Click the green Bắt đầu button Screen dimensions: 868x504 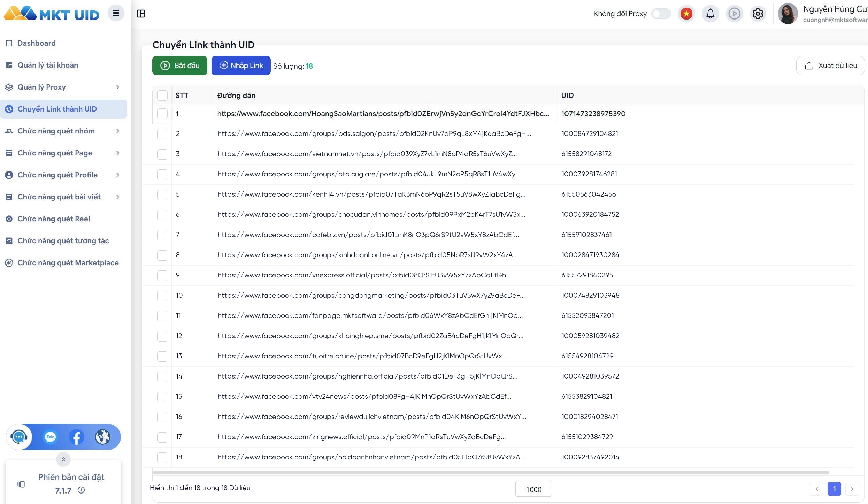pyautogui.click(x=180, y=66)
